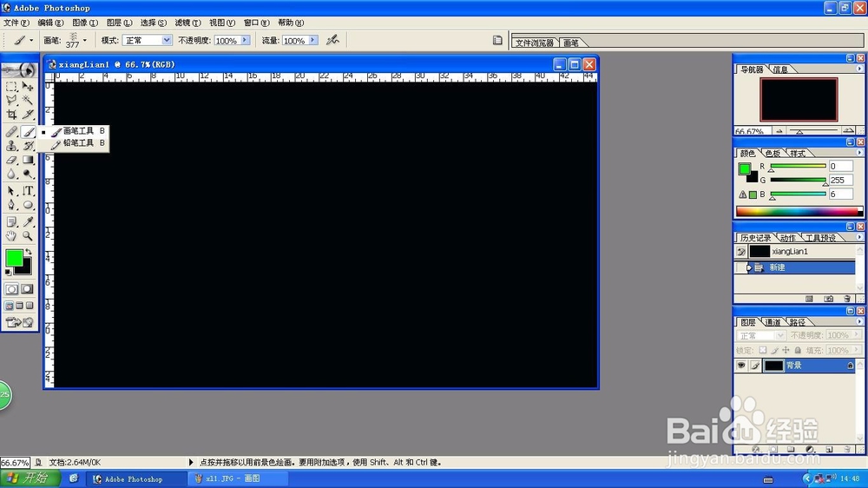The image size is (868, 488).
Task: Toggle the airbrush option in options bar
Action: 332,40
